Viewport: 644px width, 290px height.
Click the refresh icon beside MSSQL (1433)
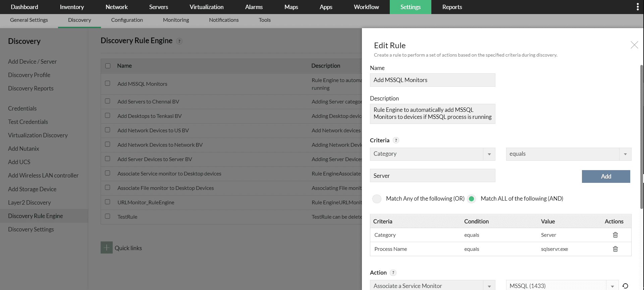point(625,286)
